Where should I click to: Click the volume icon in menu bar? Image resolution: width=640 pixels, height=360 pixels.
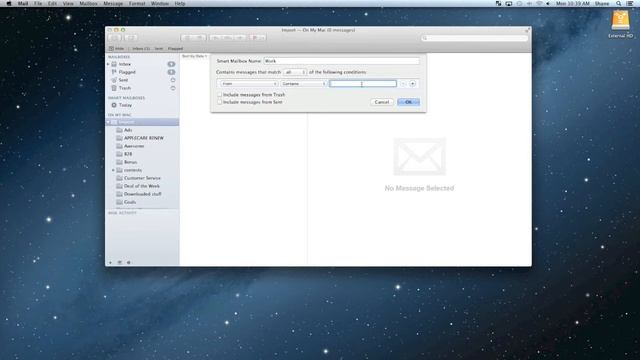tap(548, 3)
